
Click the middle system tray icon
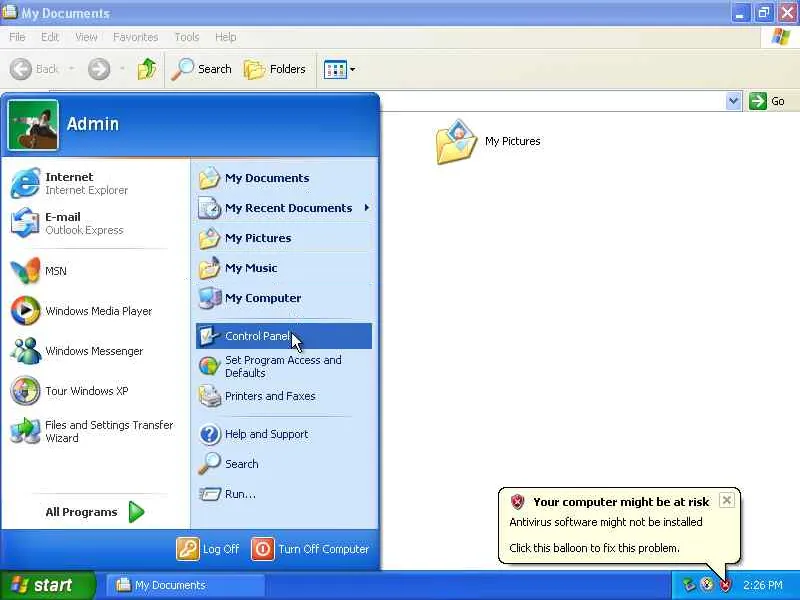click(707, 585)
